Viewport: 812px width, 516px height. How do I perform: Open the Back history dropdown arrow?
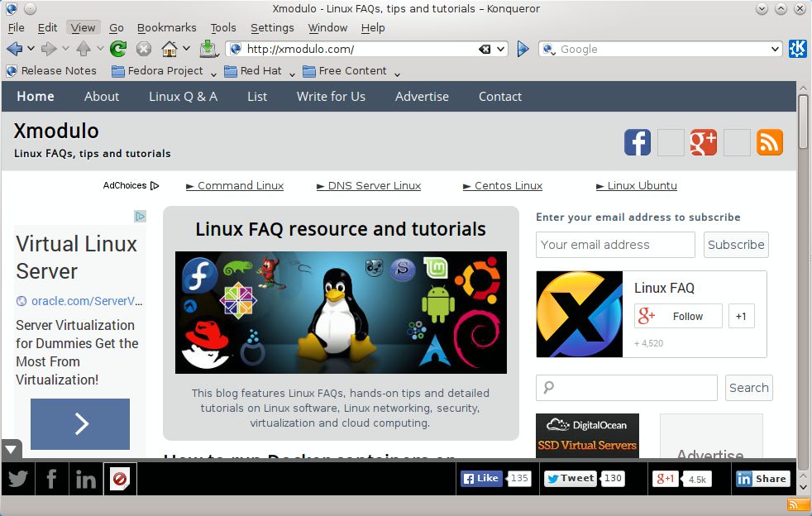point(31,49)
